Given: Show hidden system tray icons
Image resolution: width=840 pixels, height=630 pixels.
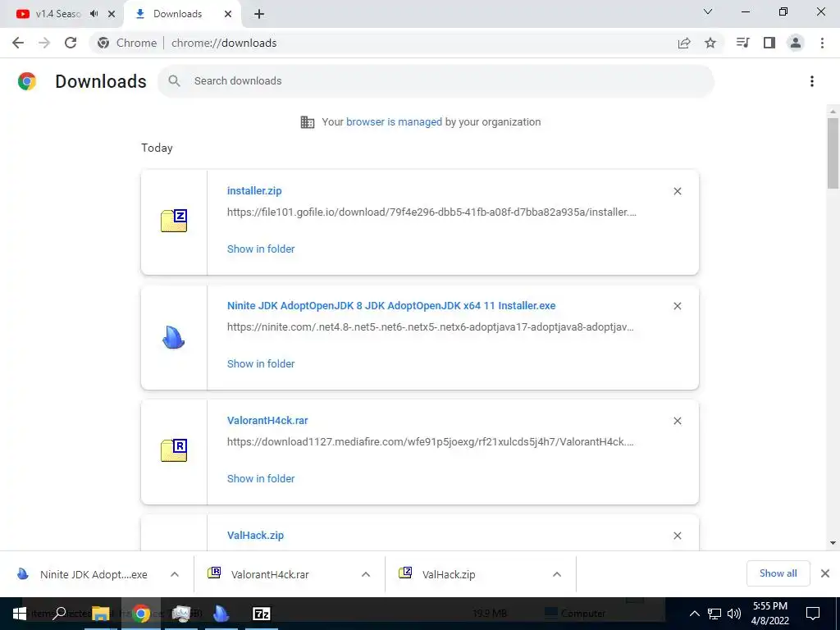Looking at the screenshot, I should point(694,614).
